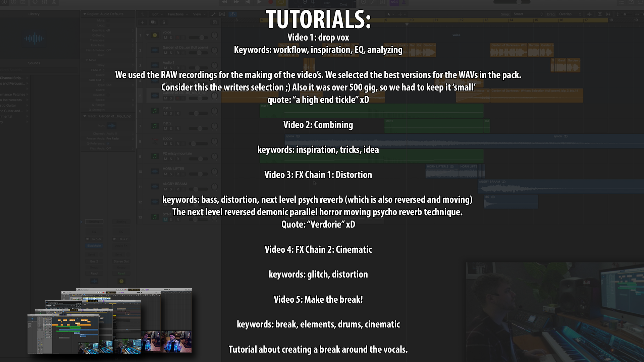The height and width of the screenshot is (362, 644).
Task: Click the Rewind transport button
Action: [x=224, y=2]
